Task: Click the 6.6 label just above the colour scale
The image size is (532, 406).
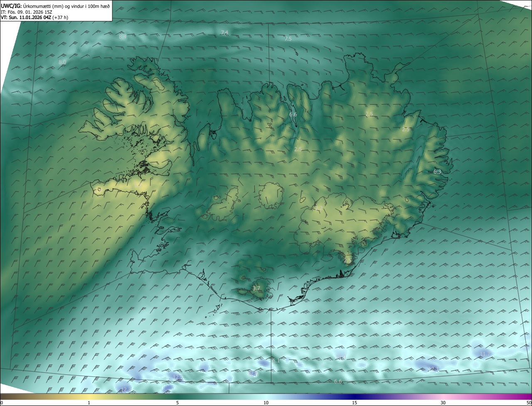Action: click(x=338, y=381)
